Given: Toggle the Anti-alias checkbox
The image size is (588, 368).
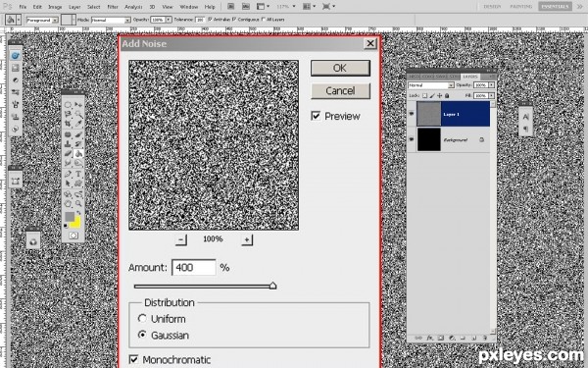Looking at the screenshot, I should [x=210, y=19].
